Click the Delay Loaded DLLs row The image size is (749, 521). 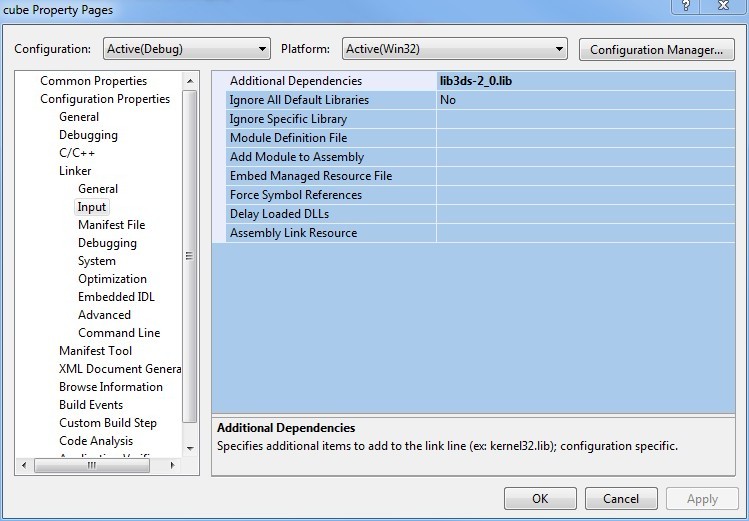(x=473, y=214)
